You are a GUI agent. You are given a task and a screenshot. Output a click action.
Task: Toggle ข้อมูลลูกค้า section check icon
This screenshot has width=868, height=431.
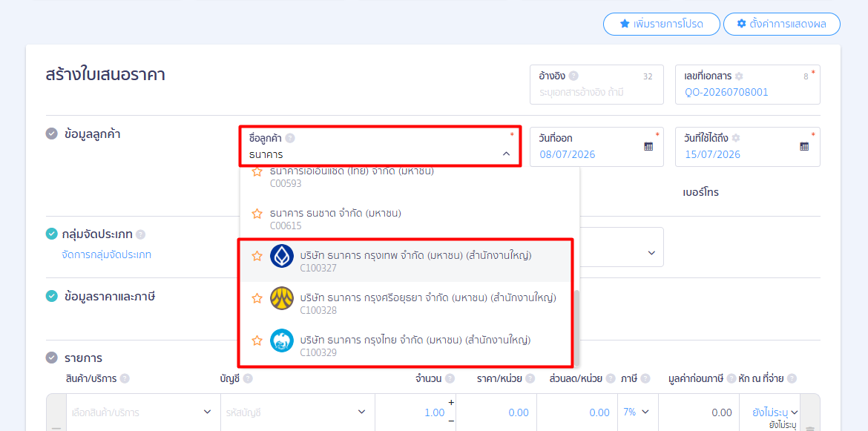51,134
